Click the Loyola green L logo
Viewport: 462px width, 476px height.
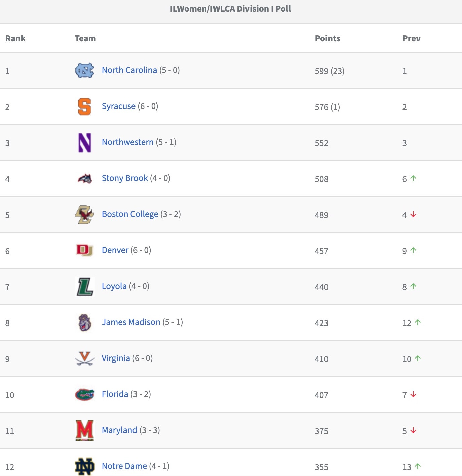coord(85,287)
